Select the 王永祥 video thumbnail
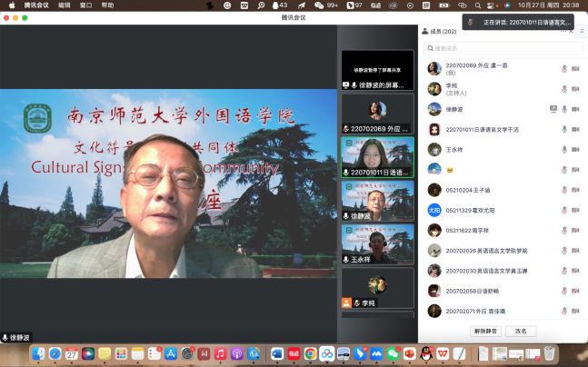 377,243
